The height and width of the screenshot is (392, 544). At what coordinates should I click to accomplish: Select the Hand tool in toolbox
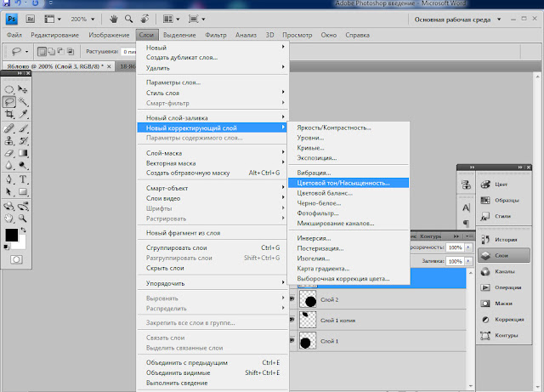coord(9,219)
